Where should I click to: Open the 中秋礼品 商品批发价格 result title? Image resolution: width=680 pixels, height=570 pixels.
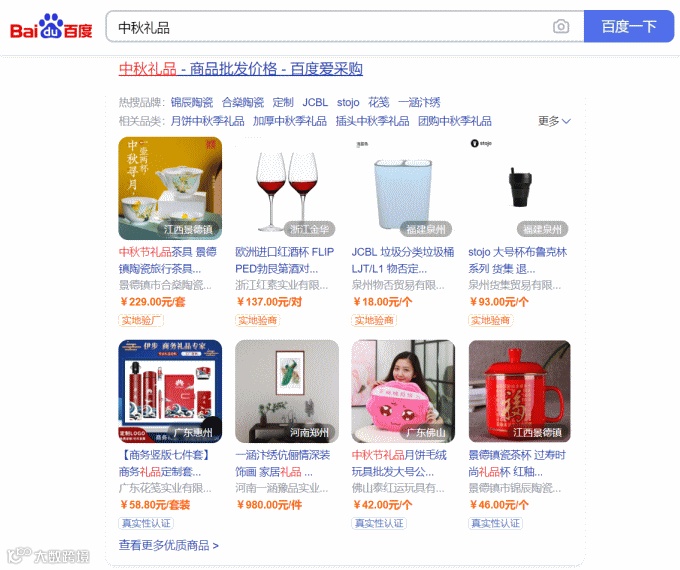click(241, 69)
